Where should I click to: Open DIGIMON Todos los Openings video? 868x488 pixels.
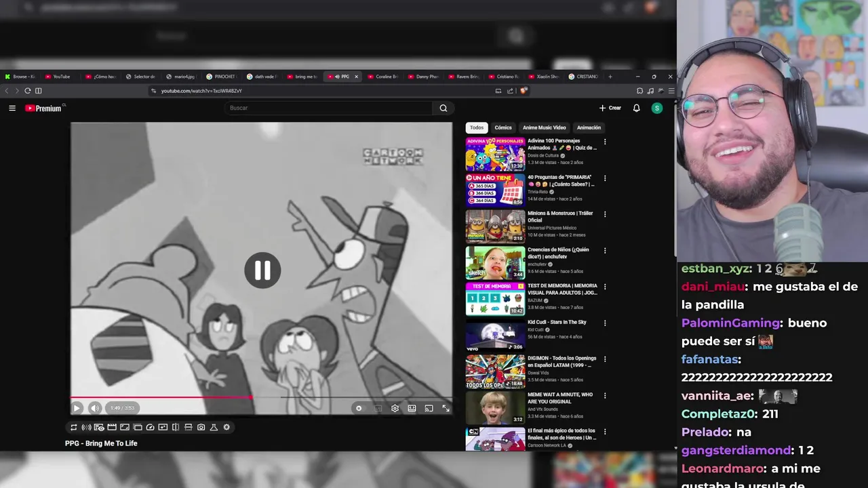[x=561, y=361]
